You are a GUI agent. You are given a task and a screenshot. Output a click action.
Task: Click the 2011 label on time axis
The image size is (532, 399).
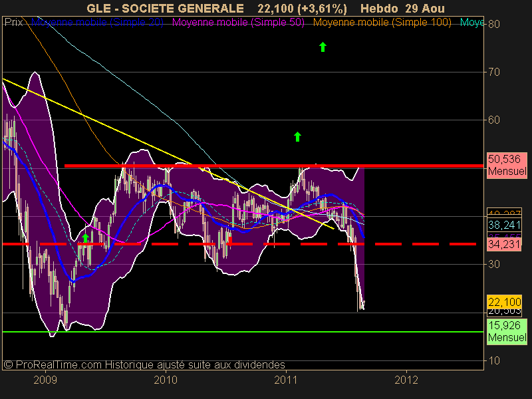(x=286, y=380)
